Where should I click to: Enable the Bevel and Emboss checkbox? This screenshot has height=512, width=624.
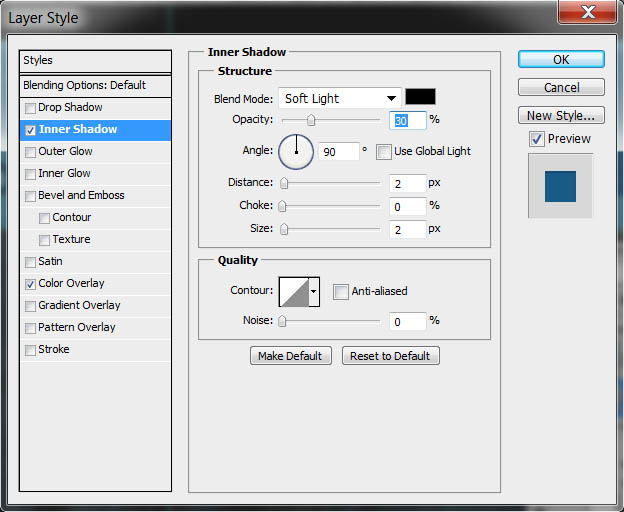click(x=30, y=196)
